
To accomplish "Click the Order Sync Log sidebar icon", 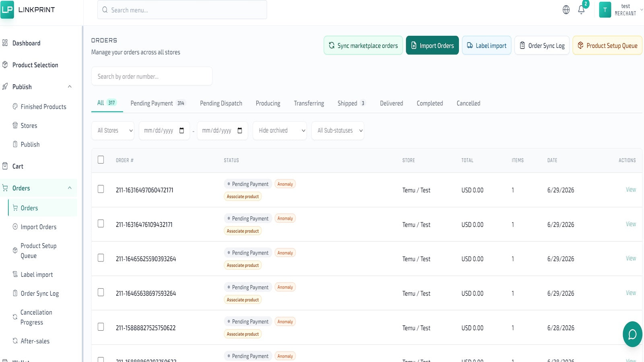I will (15, 293).
